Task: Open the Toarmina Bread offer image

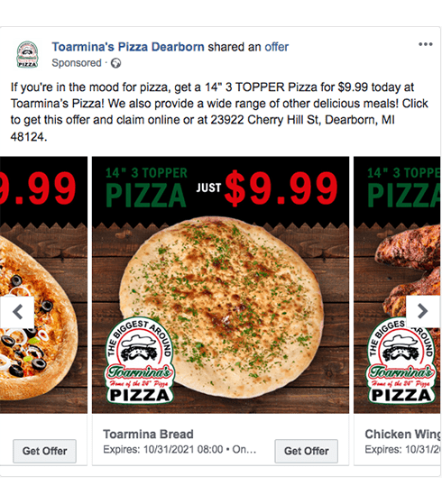Action: pos(220,285)
